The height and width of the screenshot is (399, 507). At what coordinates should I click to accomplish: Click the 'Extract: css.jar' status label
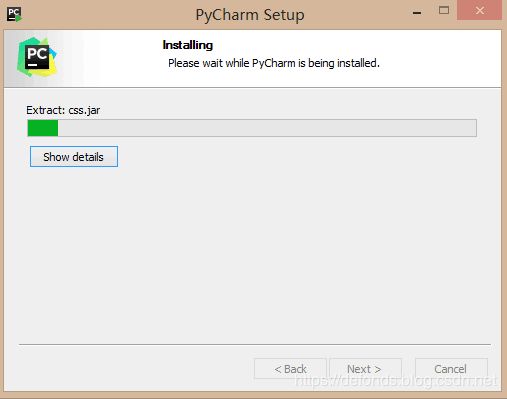tap(63, 110)
